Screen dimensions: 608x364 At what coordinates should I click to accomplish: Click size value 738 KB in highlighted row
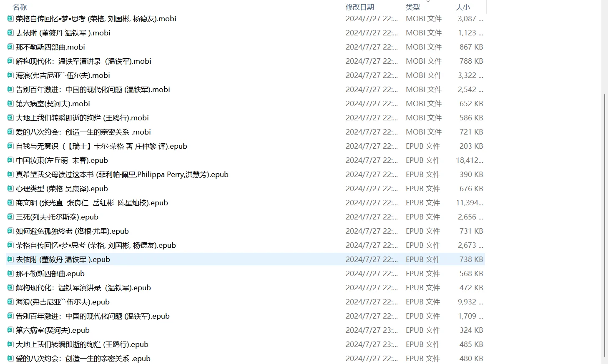point(471,259)
